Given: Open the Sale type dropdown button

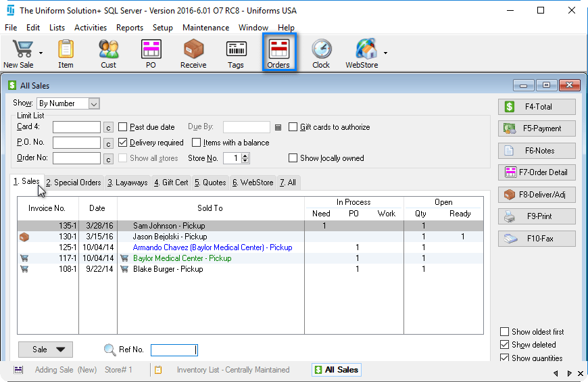Looking at the screenshot, I should pos(45,350).
